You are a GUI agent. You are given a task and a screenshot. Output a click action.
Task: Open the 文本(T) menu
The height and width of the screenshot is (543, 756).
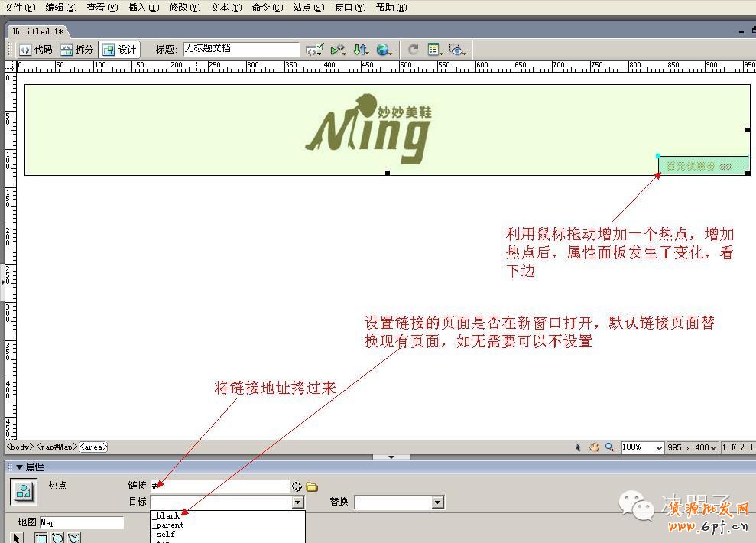tap(226, 7)
